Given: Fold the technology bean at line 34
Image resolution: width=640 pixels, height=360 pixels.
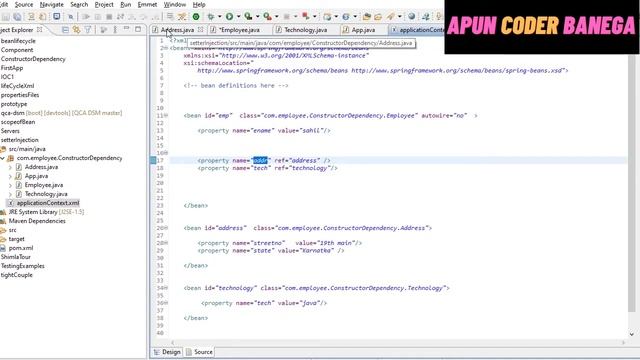Looking at the screenshot, I should click(166, 288).
